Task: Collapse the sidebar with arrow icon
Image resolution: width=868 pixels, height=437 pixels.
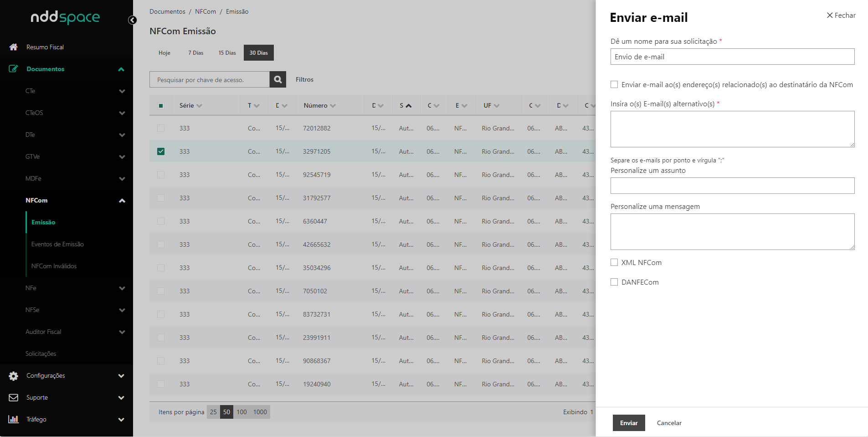Action: click(133, 20)
